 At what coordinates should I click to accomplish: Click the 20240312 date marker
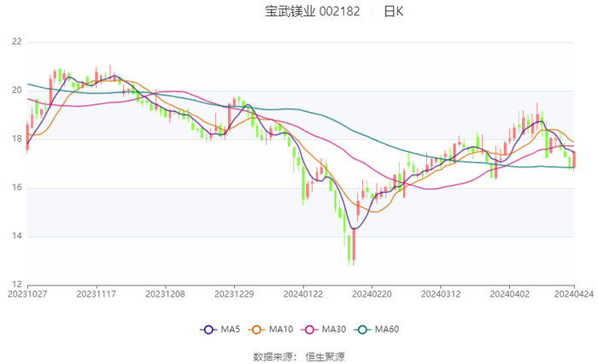pos(440,292)
